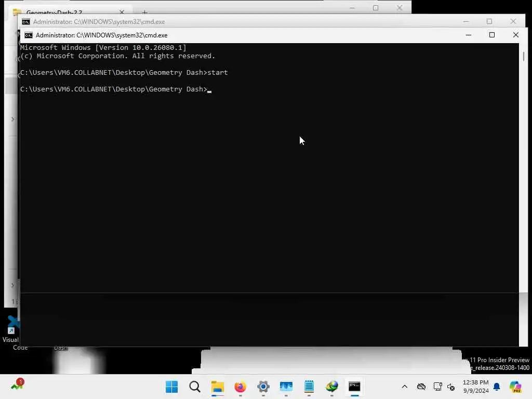Image resolution: width=532 pixels, height=399 pixels.
Task: Open taskbar Search
Action: (195, 387)
